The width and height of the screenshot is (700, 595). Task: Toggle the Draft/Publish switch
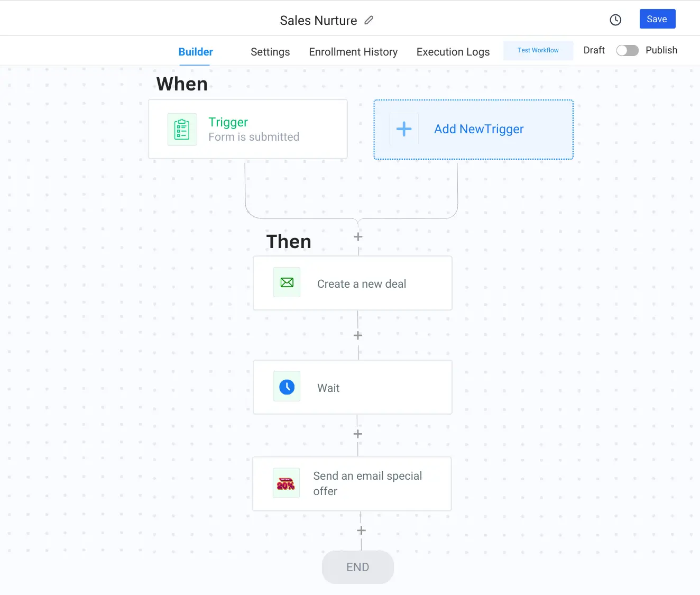[627, 50]
